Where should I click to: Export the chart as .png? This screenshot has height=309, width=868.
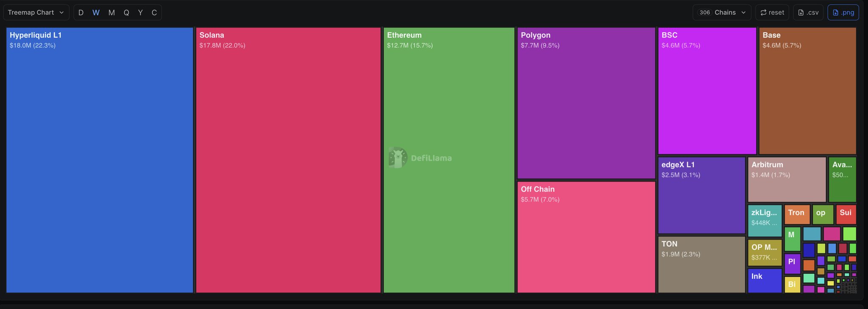tap(843, 13)
